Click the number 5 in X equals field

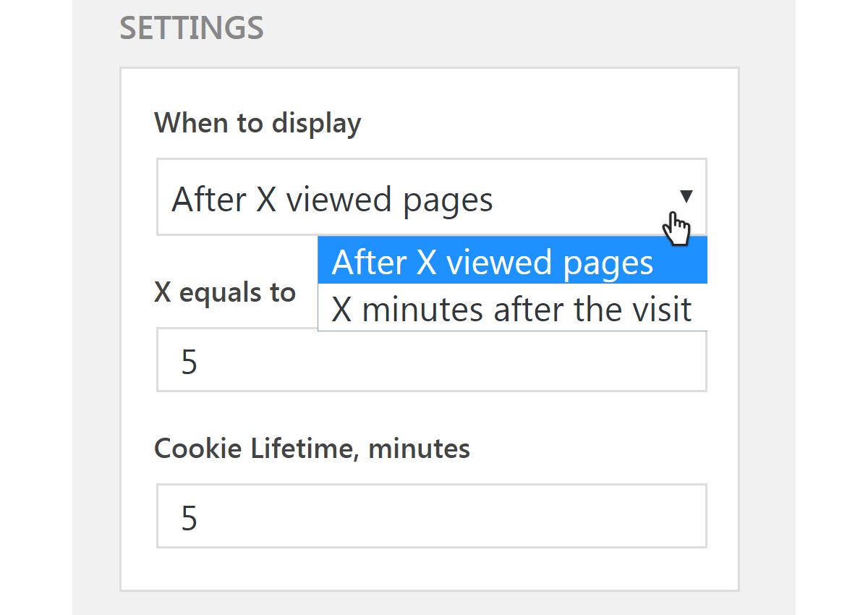pyautogui.click(x=189, y=362)
